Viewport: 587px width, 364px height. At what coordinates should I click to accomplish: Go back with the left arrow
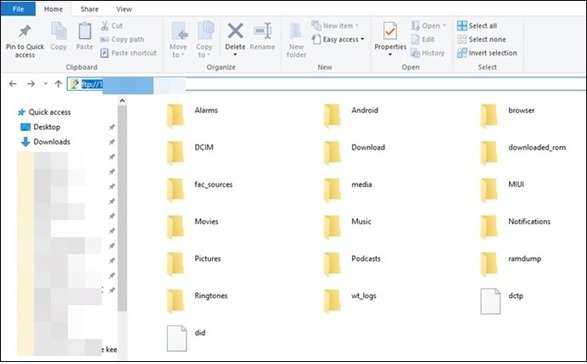(13, 84)
